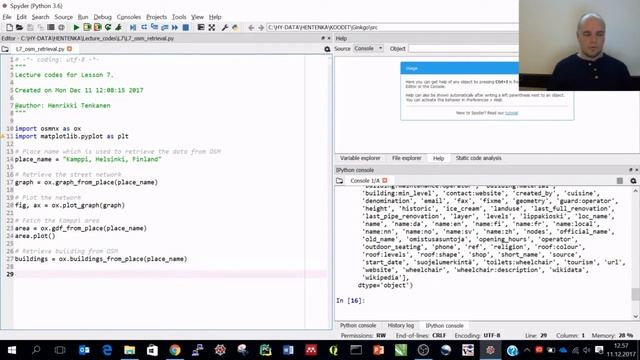
Task: Continue debug execution with double arrow
Action: 175,27
